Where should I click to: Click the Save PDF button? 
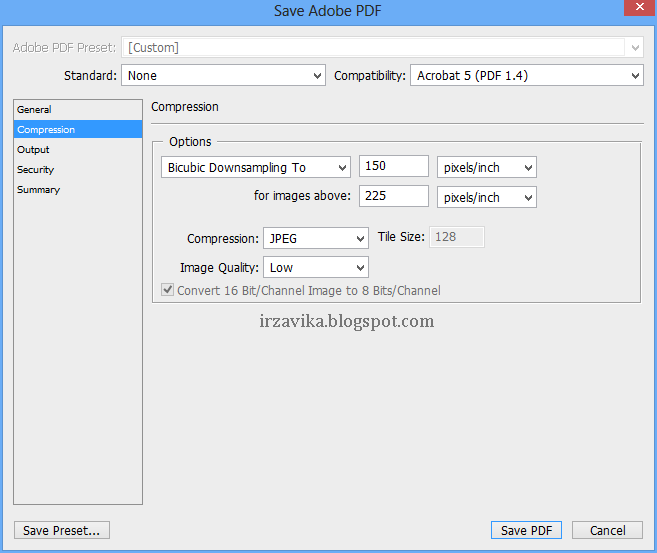(526, 530)
